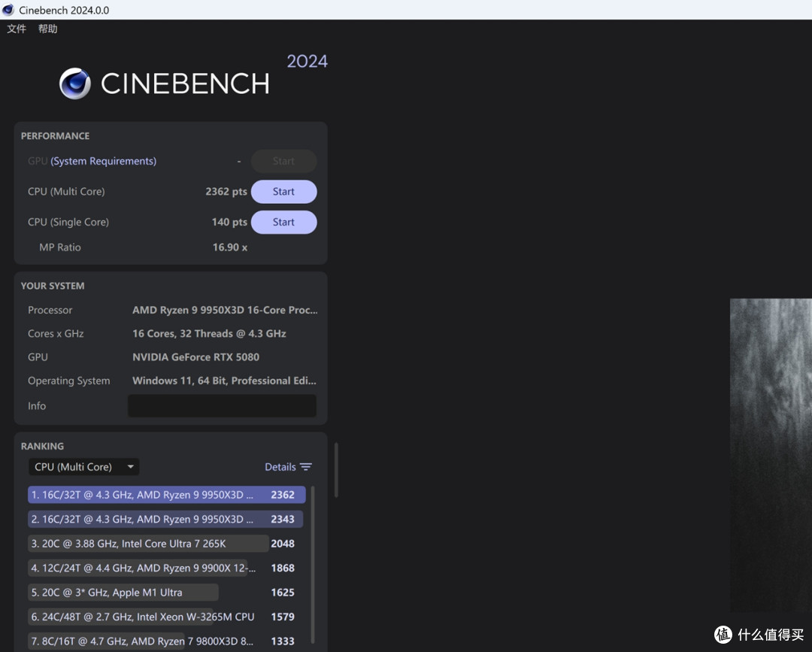This screenshot has width=812, height=652.
Task: Select the Intel Core Ultra 7 265K entry
Action: (x=162, y=543)
